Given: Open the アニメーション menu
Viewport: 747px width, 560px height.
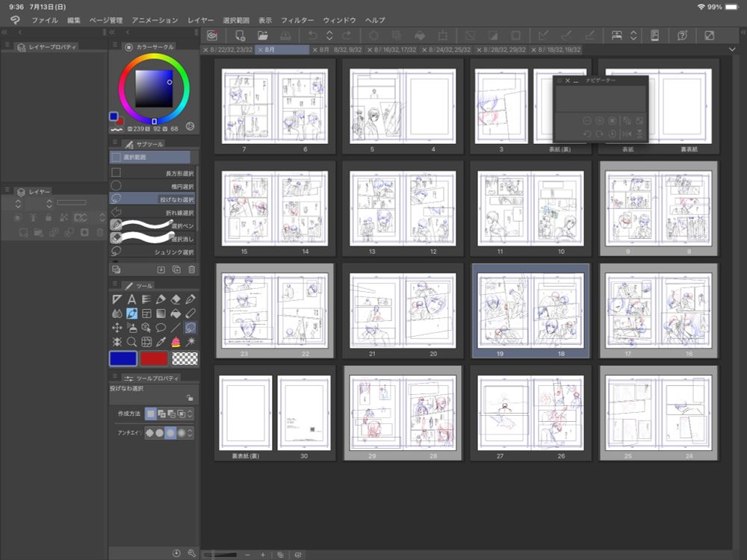Looking at the screenshot, I should [155, 20].
